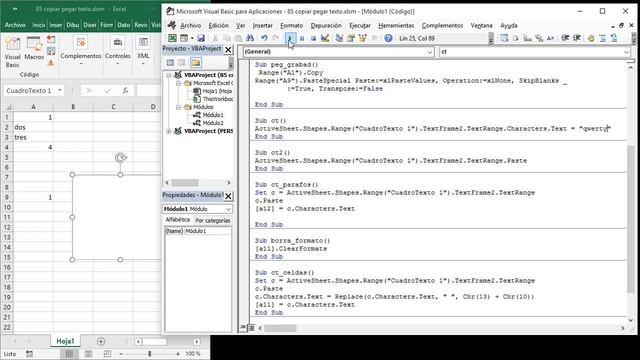Click the Full Module View button below the code
640x360 pixels.
tap(251, 328)
